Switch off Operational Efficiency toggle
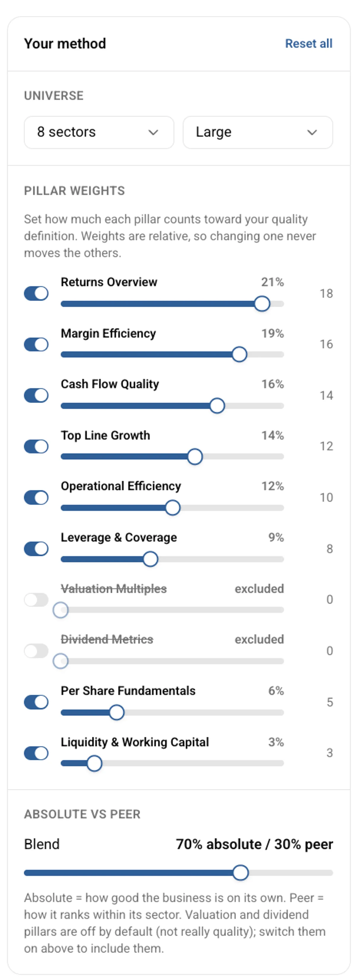Screen dimensions: 356x980 pos(36,497)
